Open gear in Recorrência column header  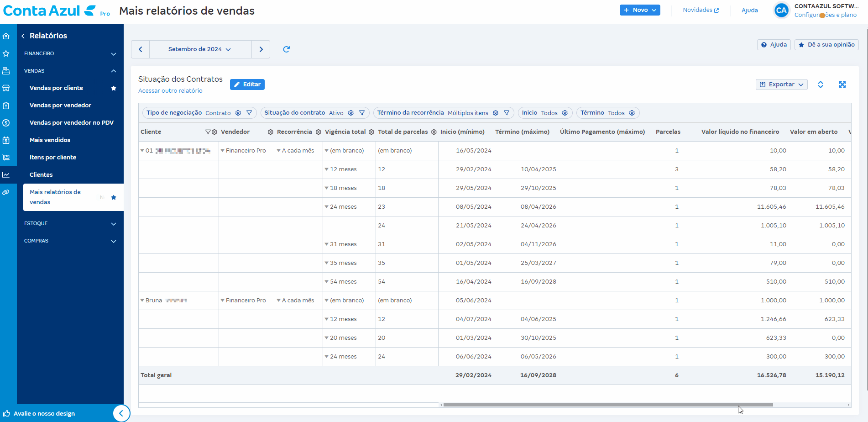pos(319,132)
